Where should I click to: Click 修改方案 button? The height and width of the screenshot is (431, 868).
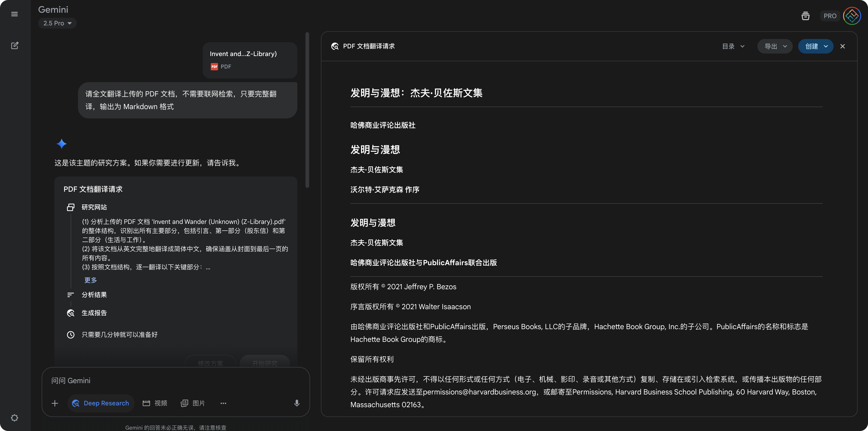tap(210, 363)
